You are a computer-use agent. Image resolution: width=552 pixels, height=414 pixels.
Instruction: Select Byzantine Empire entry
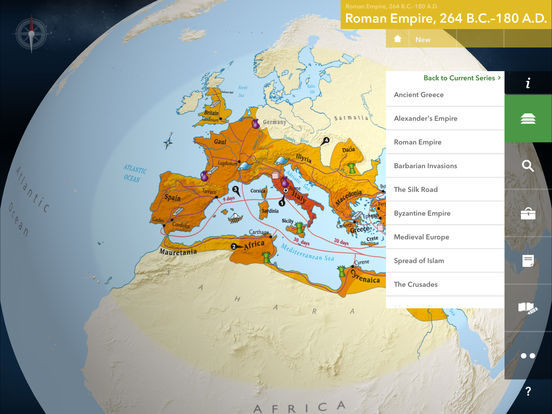click(445, 213)
